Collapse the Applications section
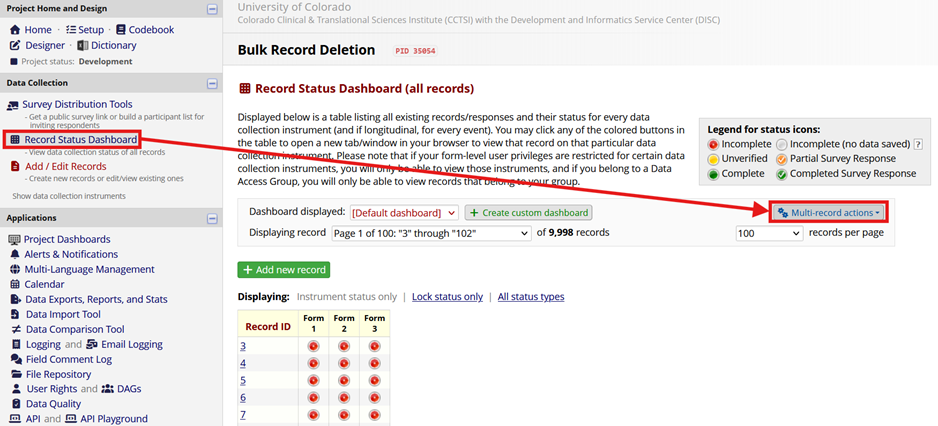Image resolution: width=938 pixels, height=426 pixels. tap(212, 219)
